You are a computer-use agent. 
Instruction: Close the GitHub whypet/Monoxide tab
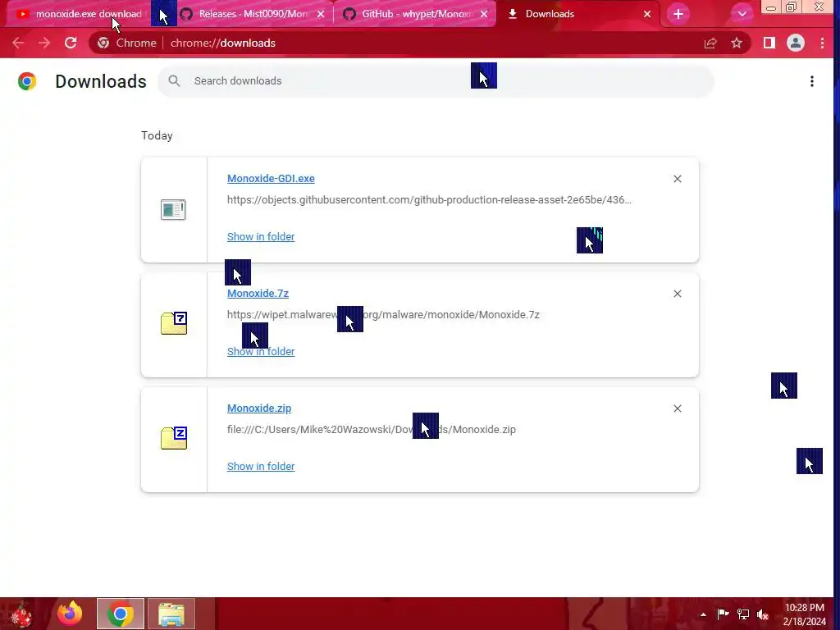click(484, 14)
